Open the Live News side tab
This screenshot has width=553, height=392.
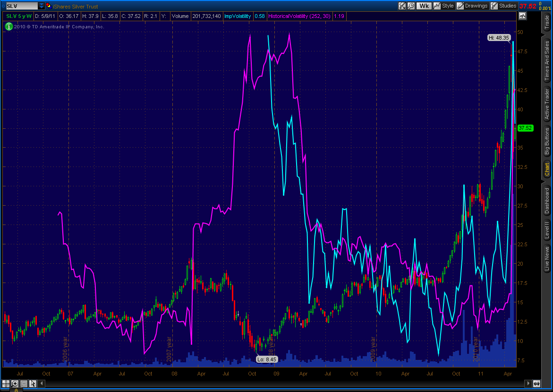pos(547,258)
